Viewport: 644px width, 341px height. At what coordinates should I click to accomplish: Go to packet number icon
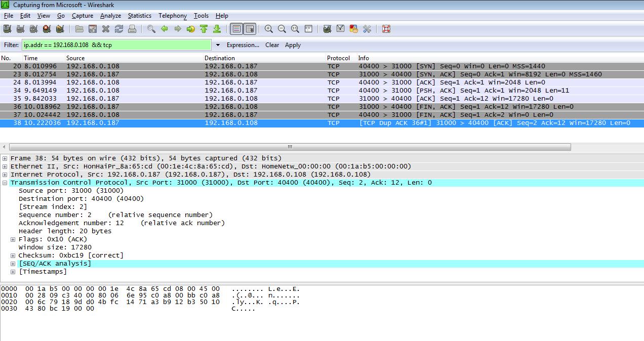[x=191, y=29]
